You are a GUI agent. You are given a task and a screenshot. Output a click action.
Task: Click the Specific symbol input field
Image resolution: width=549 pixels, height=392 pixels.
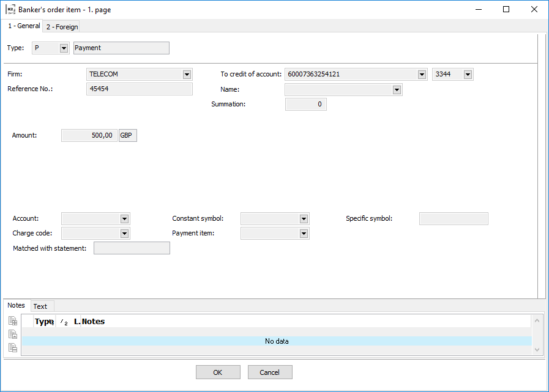click(x=454, y=219)
